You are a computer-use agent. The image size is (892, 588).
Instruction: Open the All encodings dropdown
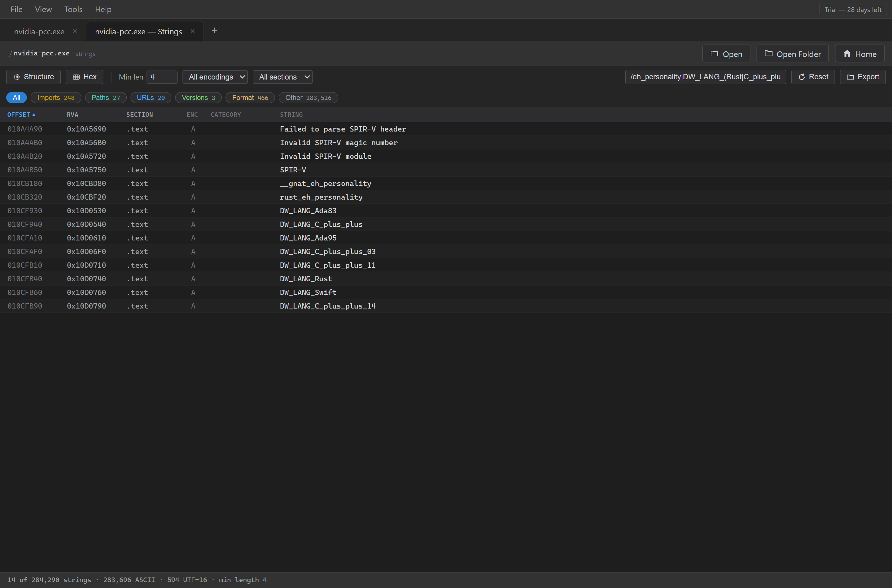pyautogui.click(x=215, y=77)
